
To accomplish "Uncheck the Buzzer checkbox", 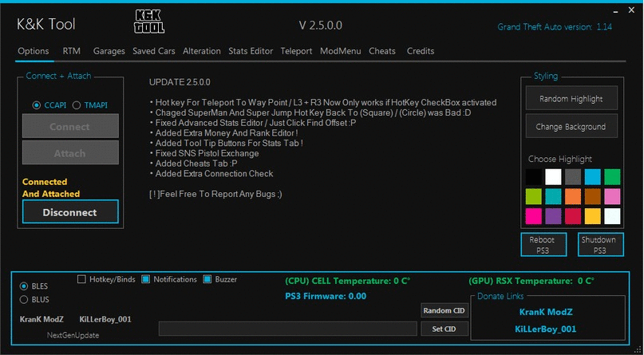I will click(x=208, y=279).
